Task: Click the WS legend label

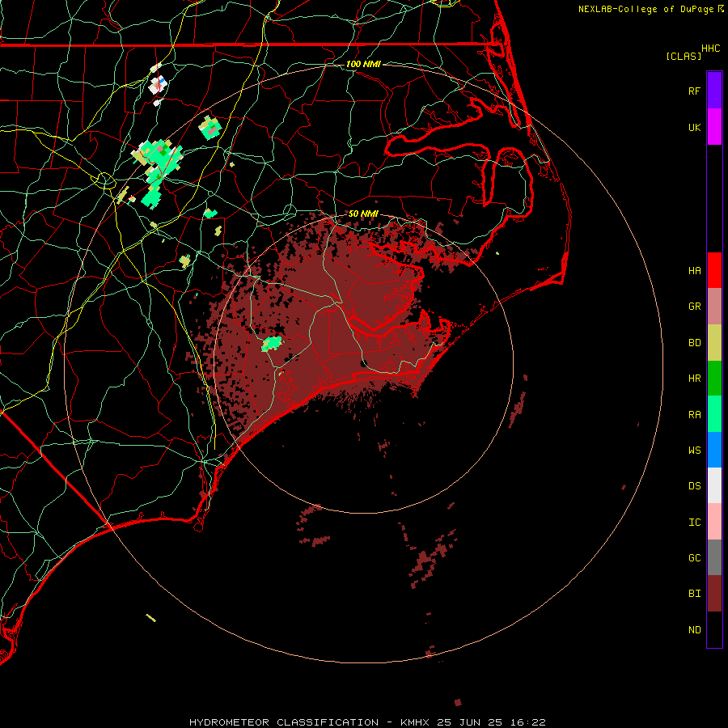Action: click(694, 450)
